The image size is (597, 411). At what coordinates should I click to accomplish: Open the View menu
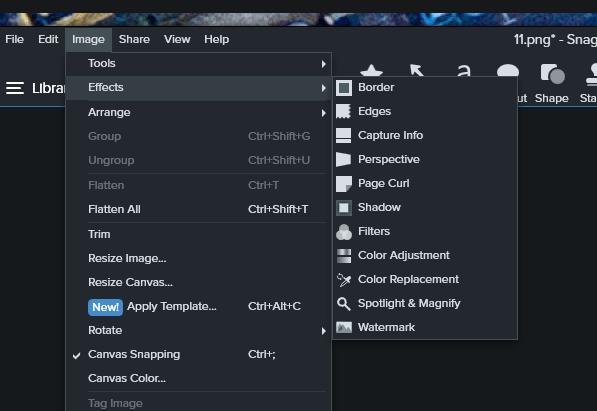(177, 39)
